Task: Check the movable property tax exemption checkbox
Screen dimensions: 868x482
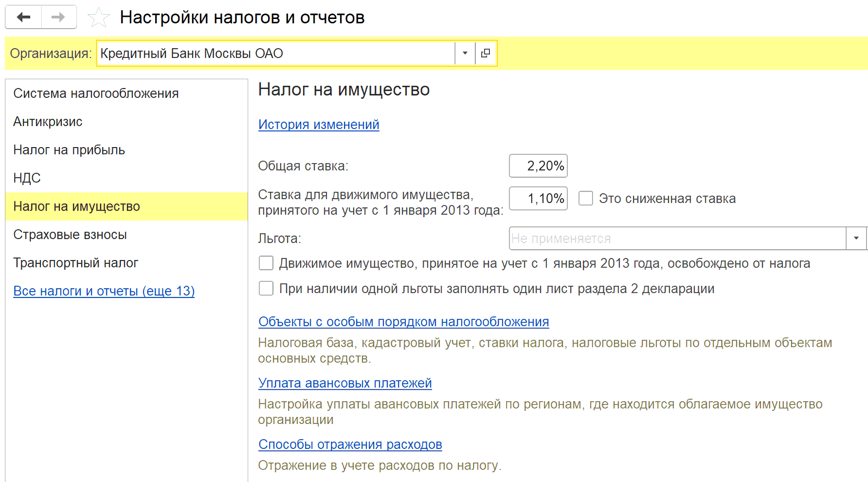Action: 266,263
